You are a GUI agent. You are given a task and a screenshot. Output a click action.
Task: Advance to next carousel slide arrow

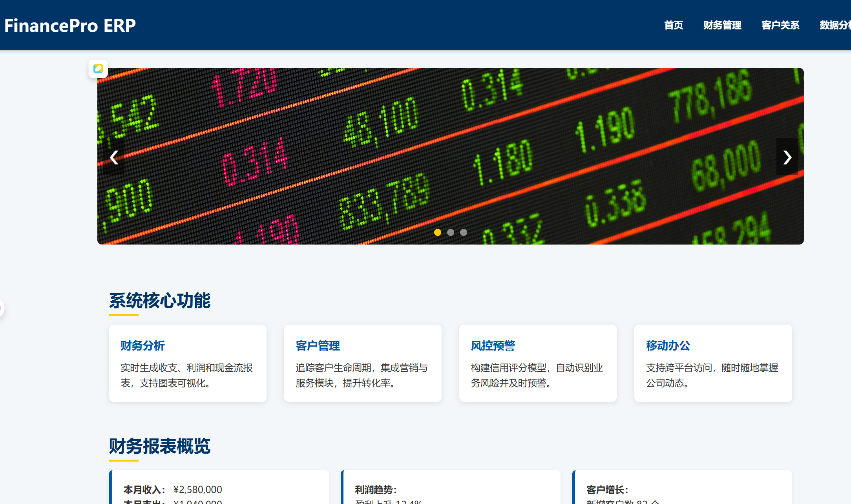pyautogui.click(x=787, y=157)
